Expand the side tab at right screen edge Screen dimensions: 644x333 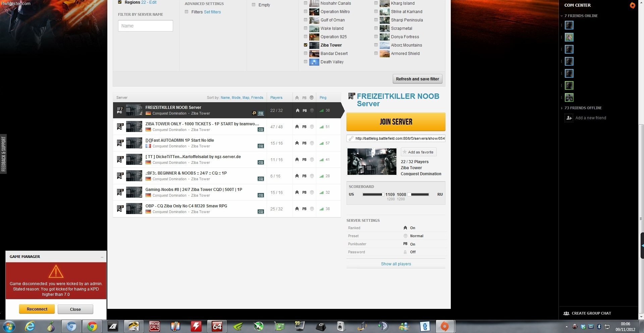click(642, 246)
